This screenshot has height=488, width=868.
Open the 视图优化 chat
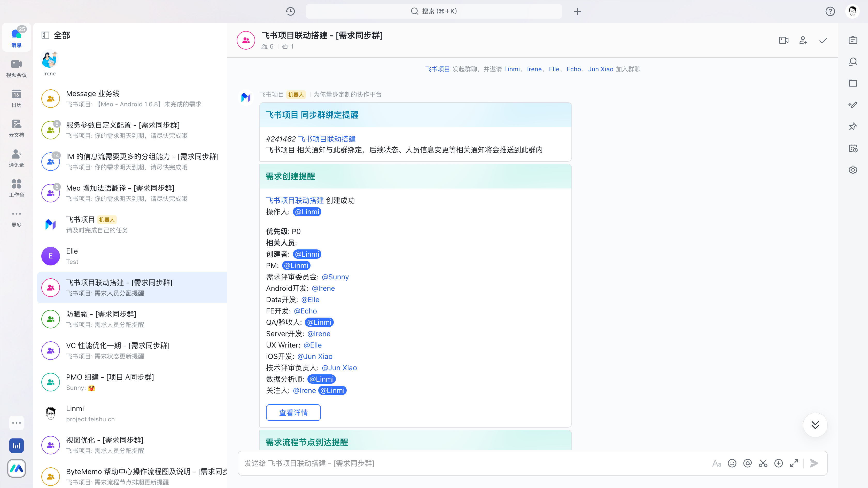[x=133, y=445]
